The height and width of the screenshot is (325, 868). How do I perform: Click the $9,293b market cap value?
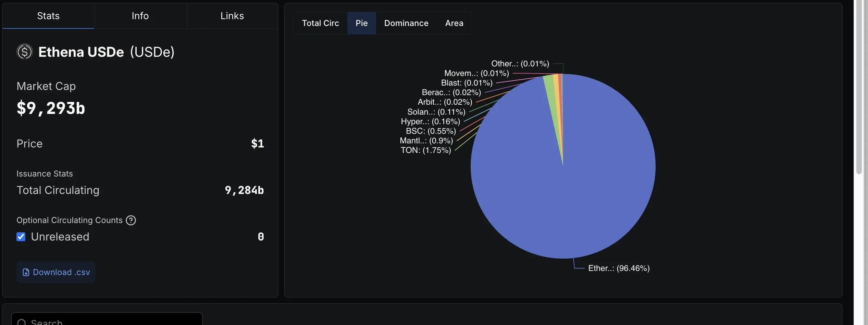click(51, 108)
